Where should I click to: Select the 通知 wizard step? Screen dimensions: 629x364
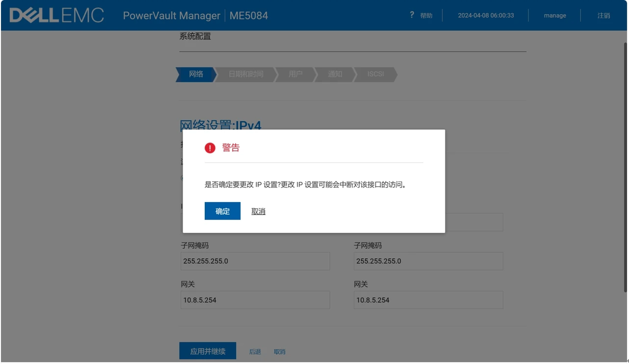click(x=335, y=74)
